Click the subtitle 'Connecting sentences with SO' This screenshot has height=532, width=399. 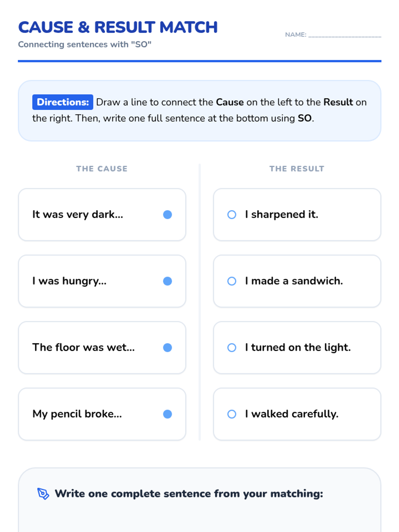pos(85,45)
